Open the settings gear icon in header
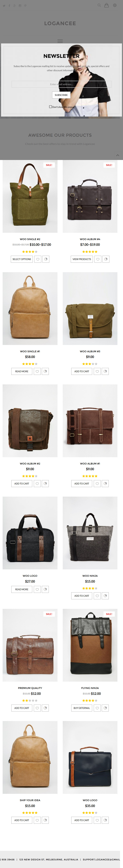Screen dimensions: 123x868 [115, 5]
